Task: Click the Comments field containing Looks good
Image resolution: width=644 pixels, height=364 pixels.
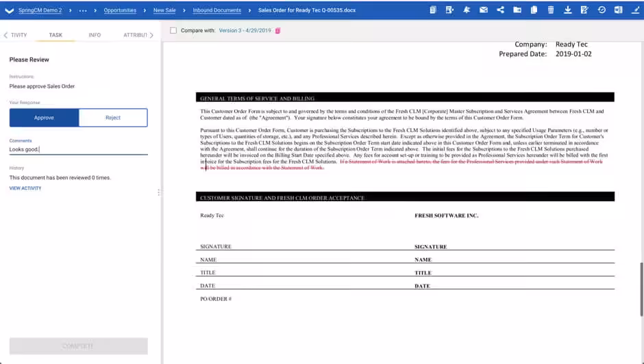Action: pos(79,149)
